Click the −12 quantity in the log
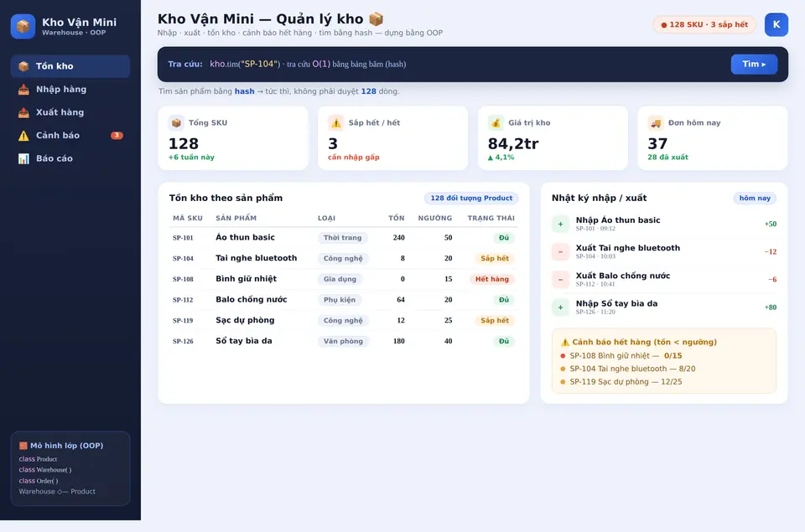Screen dimensions: 805x532 click(770, 252)
